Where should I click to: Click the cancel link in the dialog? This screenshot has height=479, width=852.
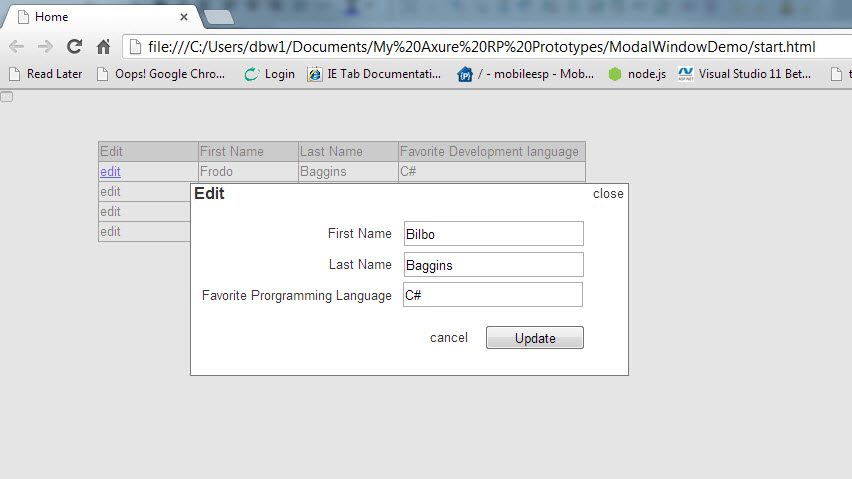(x=448, y=338)
